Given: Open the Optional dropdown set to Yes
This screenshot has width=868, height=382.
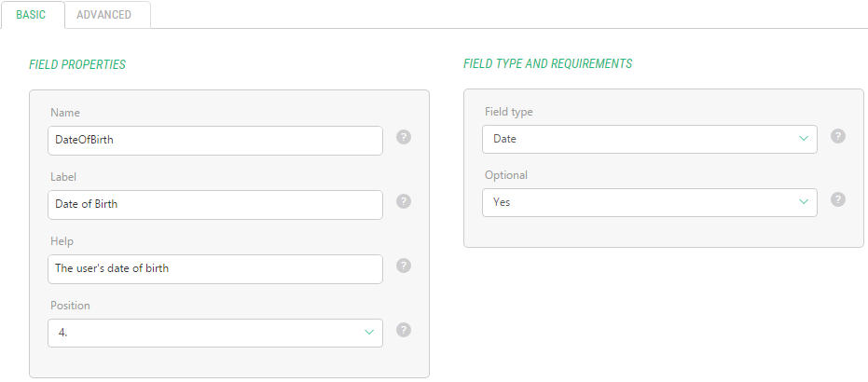Looking at the screenshot, I should coord(649,203).
